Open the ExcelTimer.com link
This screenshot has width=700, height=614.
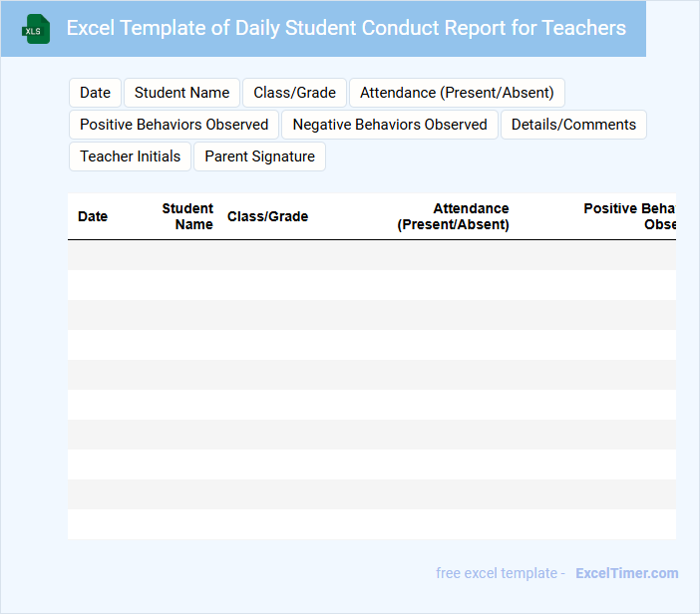click(x=626, y=573)
